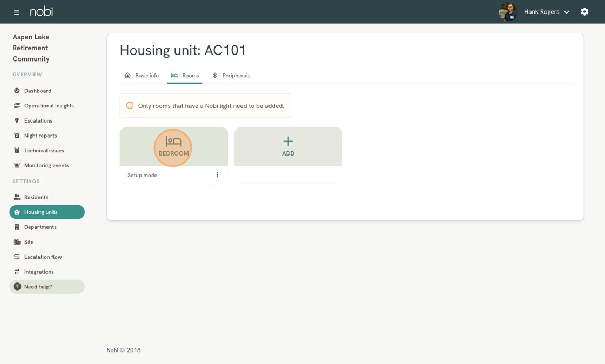Click the Residents people icon
The image size is (605, 364).
pos(17,197)
